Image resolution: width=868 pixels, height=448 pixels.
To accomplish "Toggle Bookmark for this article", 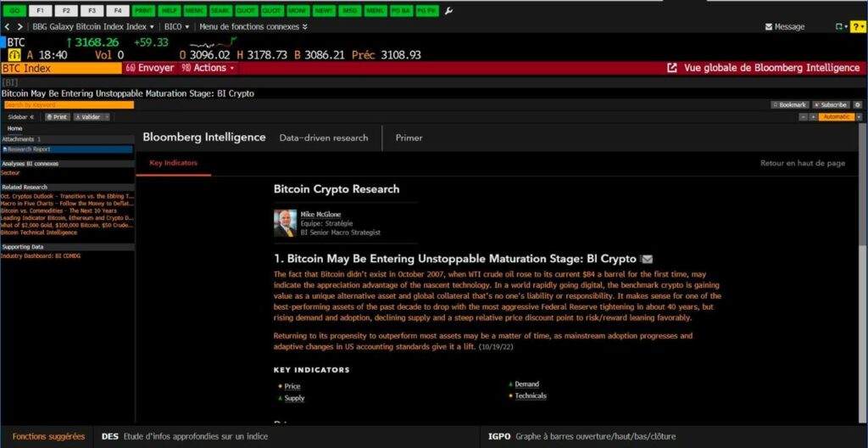I will click(x=788, y=105).
